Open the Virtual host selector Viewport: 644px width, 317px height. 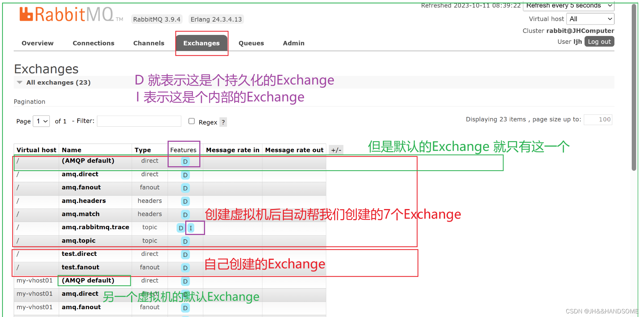[590, 19]
